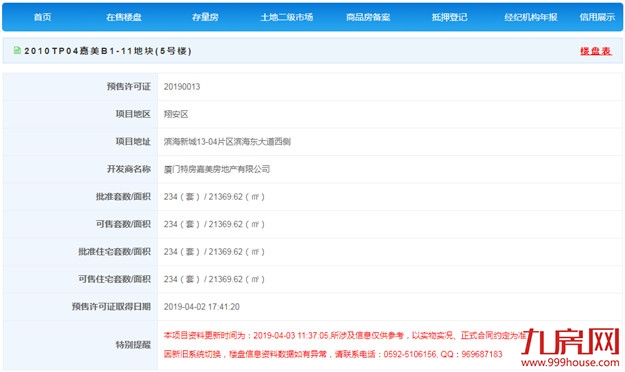Click the 特别提醒 label

point(133,345)
